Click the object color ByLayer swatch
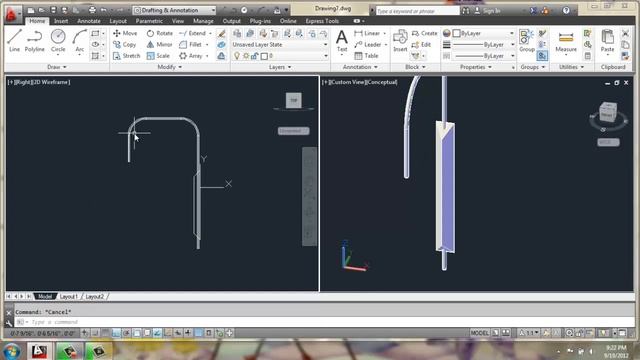 coord(456,33)
